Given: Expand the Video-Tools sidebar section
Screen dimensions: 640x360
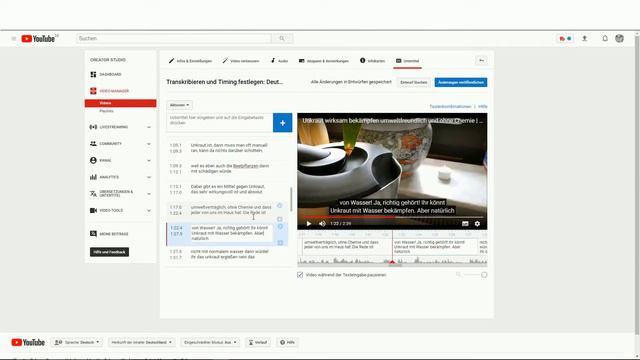Looking at the screenshot, I should (149, 210).
